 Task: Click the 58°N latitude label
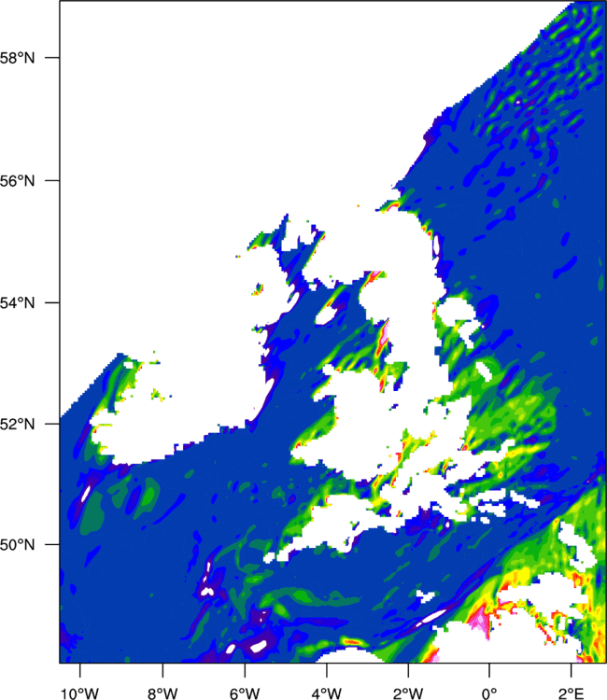[x=17, y=58]
